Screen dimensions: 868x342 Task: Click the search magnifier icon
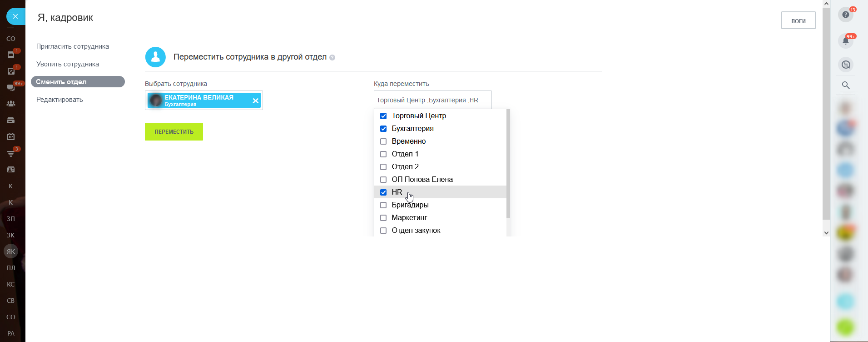[x=845, y=85]
